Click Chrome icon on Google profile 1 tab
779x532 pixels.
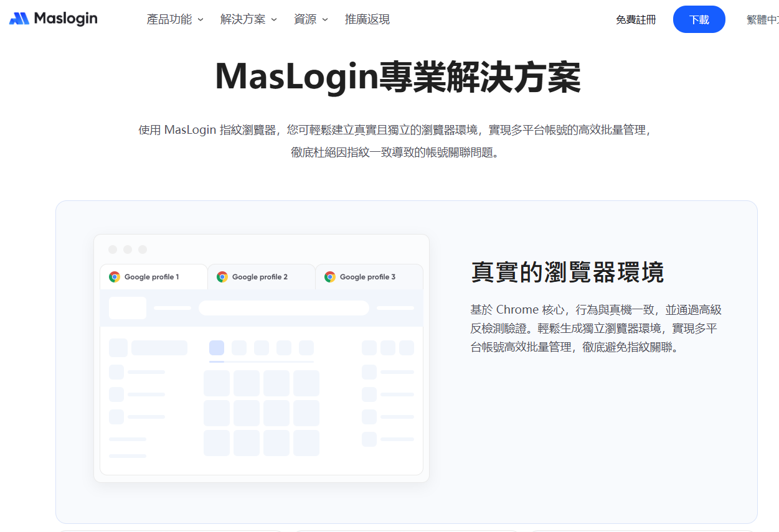(115, 277)
